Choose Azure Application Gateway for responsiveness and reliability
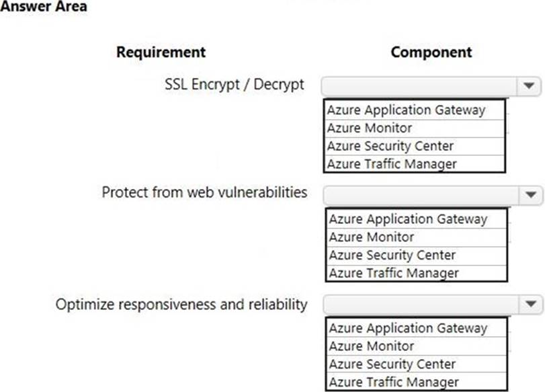 tap(408, 328)
